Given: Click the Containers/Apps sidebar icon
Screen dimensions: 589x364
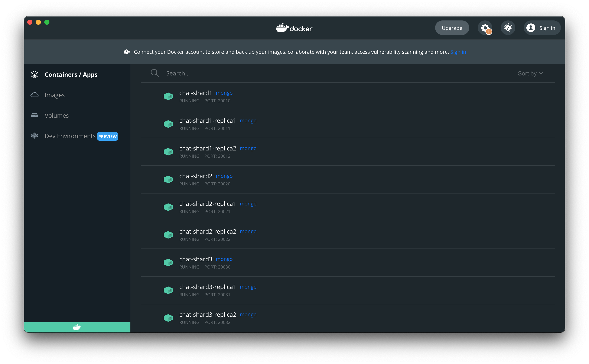Looking at the screenshot, I should pyautogui.click(x=35, y=74).
